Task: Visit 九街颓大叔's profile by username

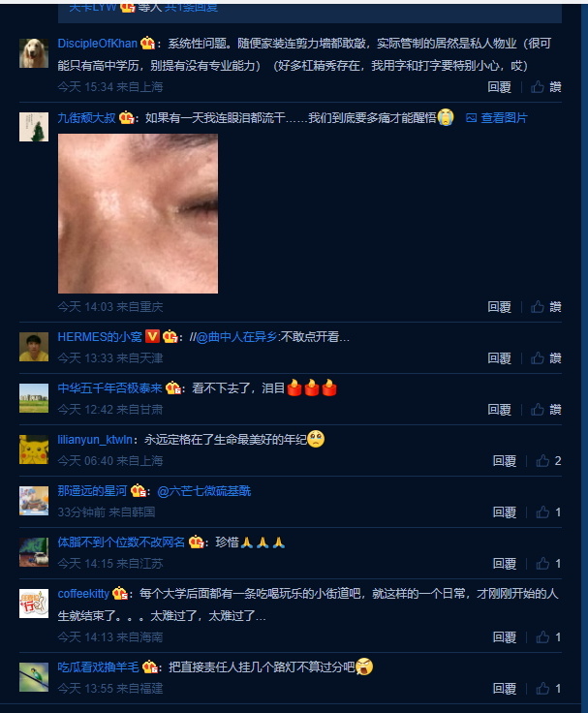Action: [x=86, y=118]
